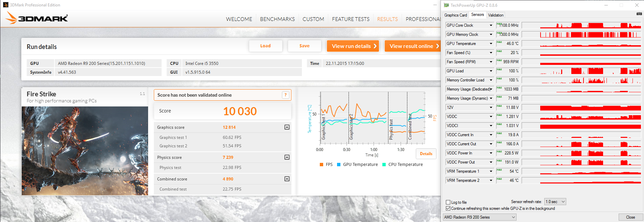Click the orange FPS legend swatch
Viewport: 644px width, 222px height.
(321, 165)
